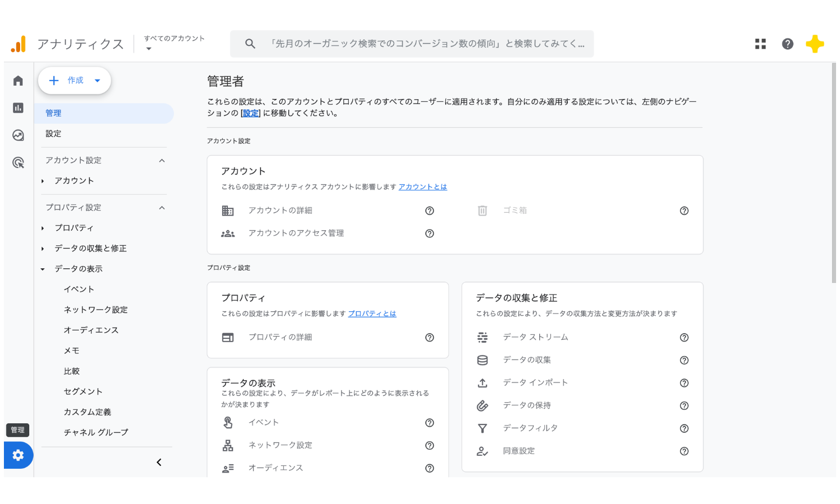This screenshot has width=840, height=504.
Task: Collapse the アカウント設定 sidebar section
Action: pyautogui.click(x=162, y=161)
